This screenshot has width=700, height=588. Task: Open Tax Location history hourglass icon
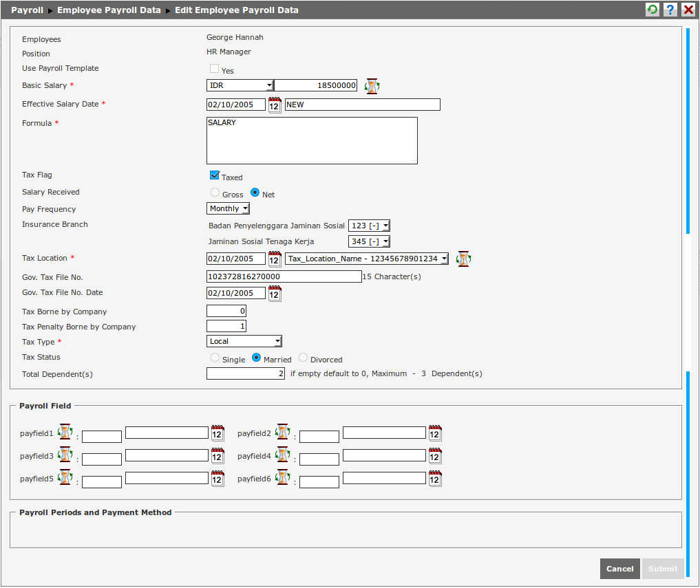[464, 259]
